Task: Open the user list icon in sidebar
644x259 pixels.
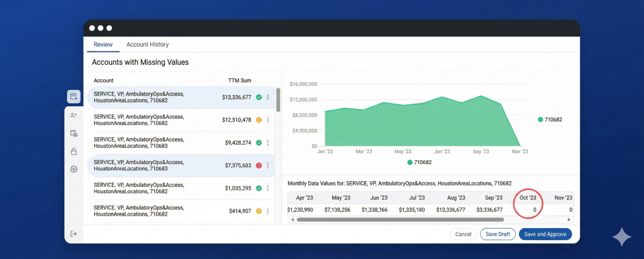Action: point(74,115)
